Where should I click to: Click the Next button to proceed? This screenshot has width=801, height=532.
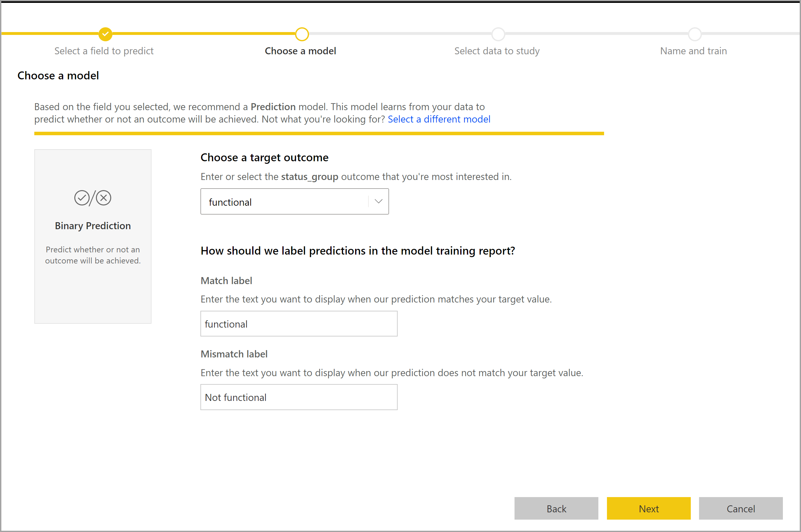click(x=648, y=508)
